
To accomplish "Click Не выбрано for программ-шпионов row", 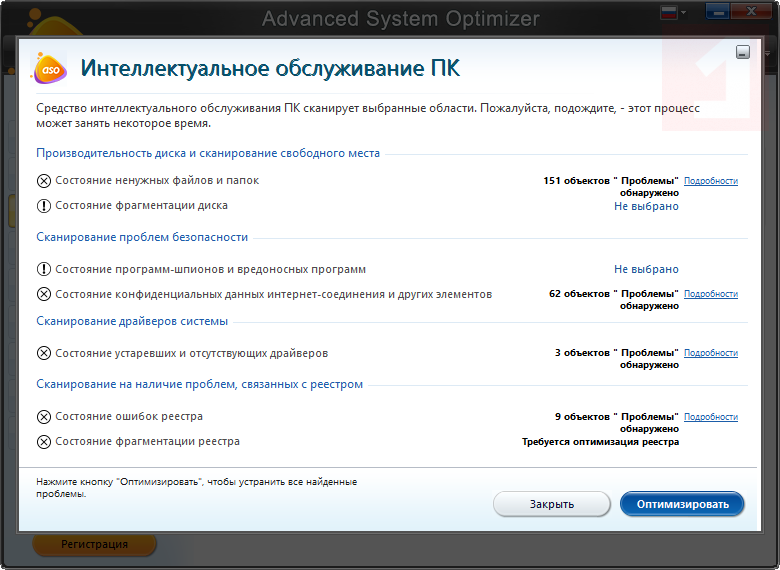I will pos(646,269).
